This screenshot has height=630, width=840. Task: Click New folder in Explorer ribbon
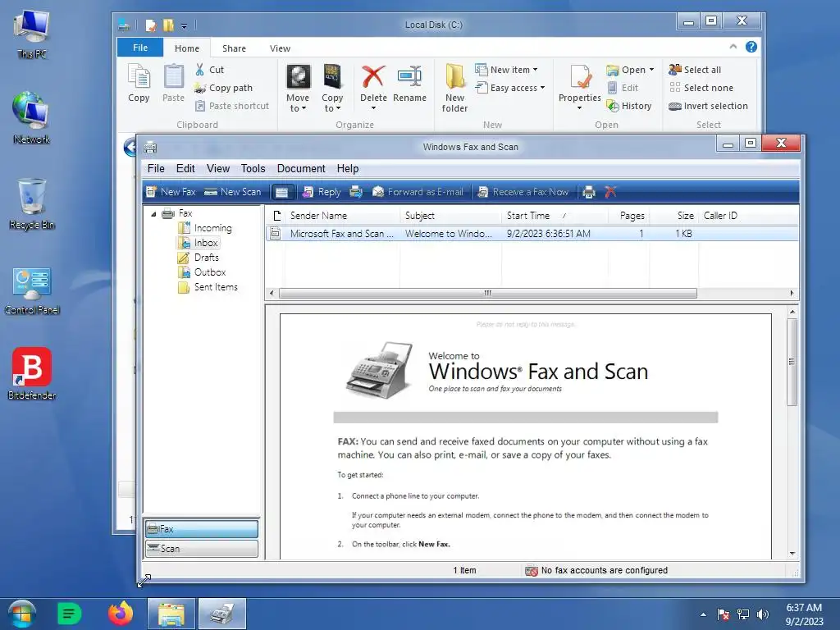click(454, 88)
